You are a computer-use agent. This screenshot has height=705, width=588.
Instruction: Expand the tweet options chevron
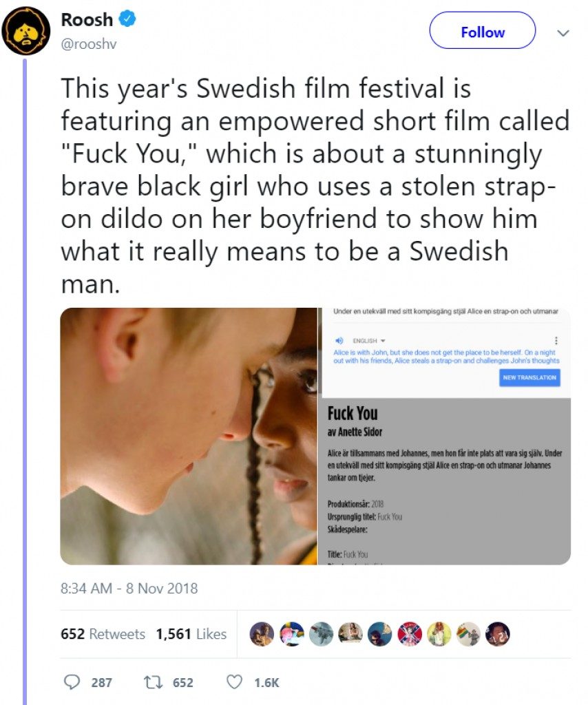(x=563, y=32)
